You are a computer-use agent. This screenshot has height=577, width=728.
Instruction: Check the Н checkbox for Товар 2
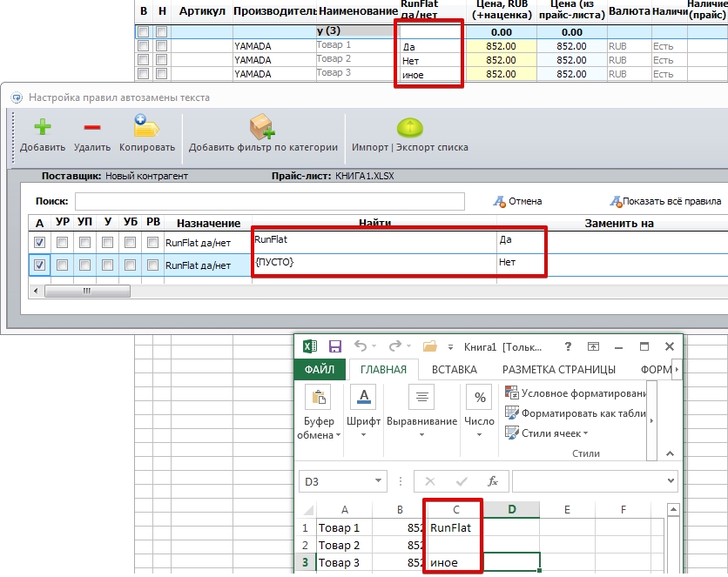click(x=162, y=59)
